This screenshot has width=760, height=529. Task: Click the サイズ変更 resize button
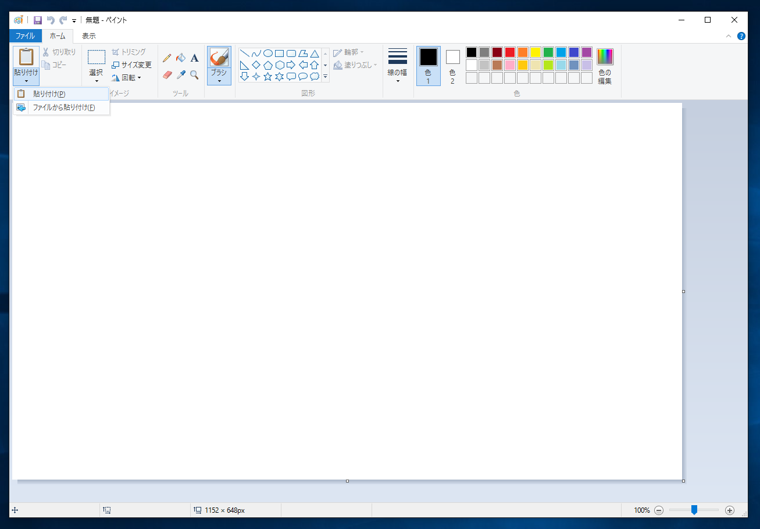[131, 65]
